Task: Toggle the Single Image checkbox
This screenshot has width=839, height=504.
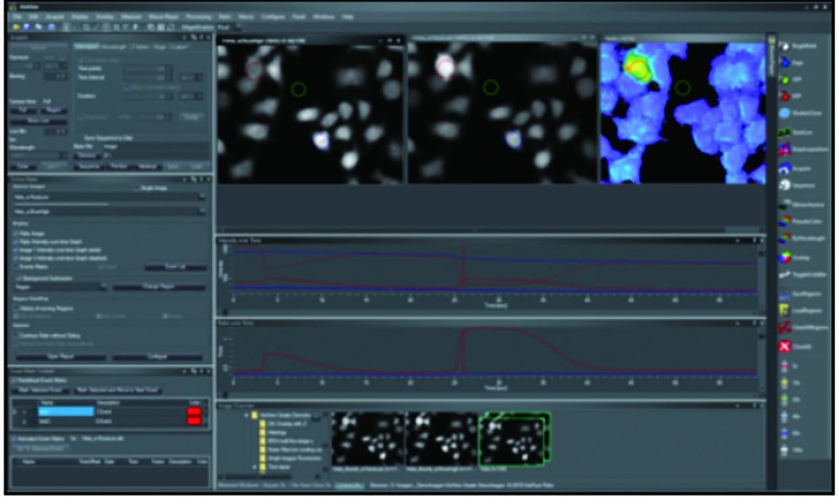Action: (137, 188)
